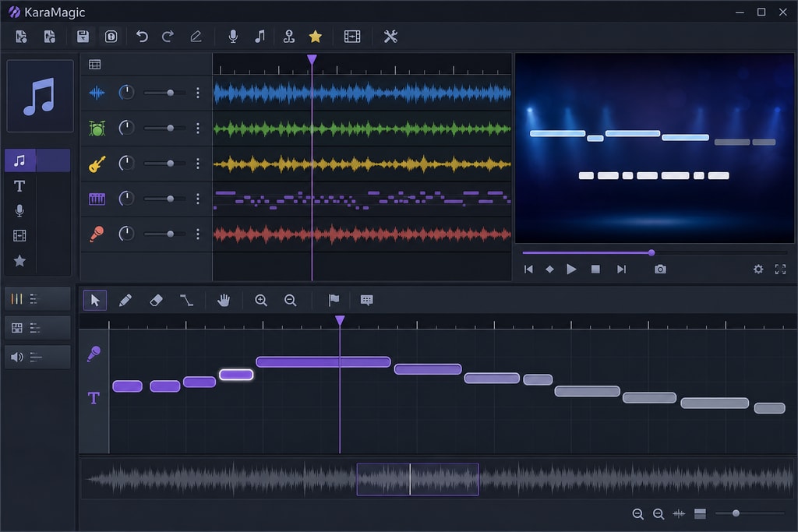Open the speaker volume panel button
The height and width of the screenshot is (532, 798).
point(37,357)
